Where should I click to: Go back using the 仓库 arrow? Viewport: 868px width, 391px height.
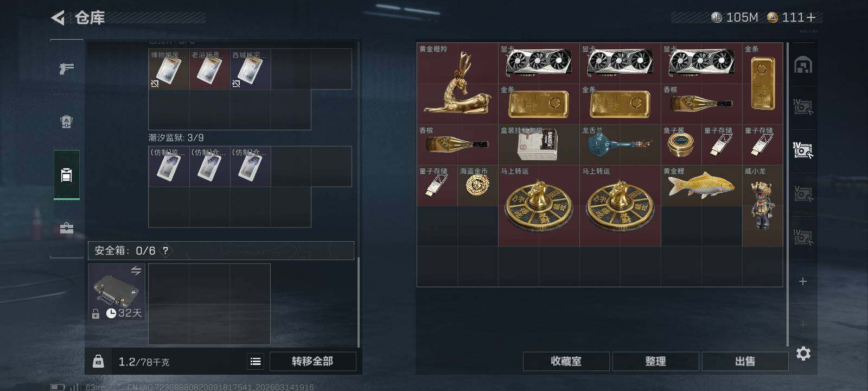pos(58,18)
